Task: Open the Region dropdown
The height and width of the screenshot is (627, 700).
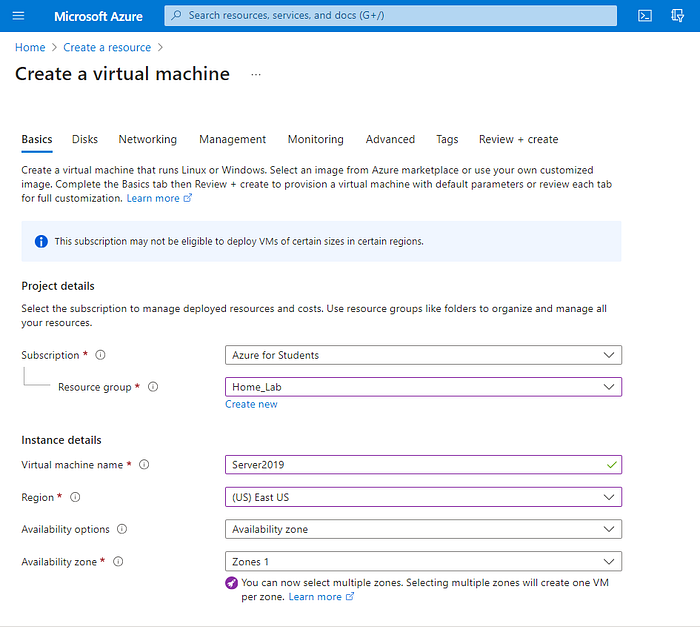Action: tap(423, 497)
